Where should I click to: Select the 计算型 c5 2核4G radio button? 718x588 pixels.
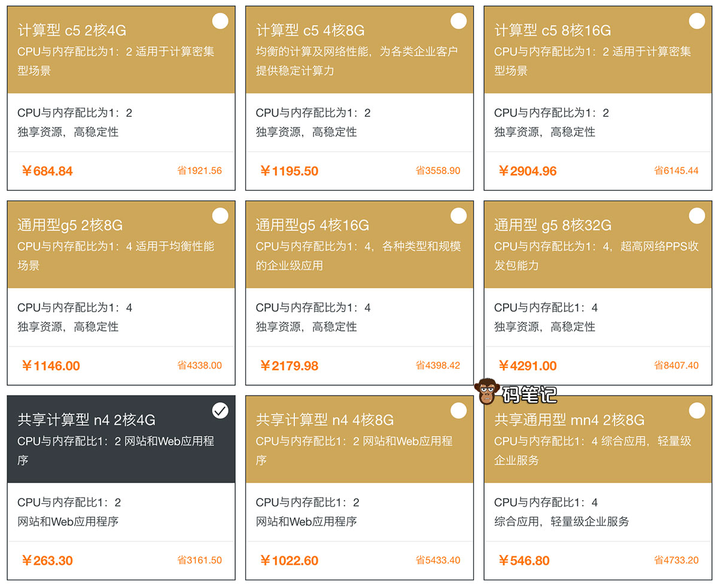point(220,22)
